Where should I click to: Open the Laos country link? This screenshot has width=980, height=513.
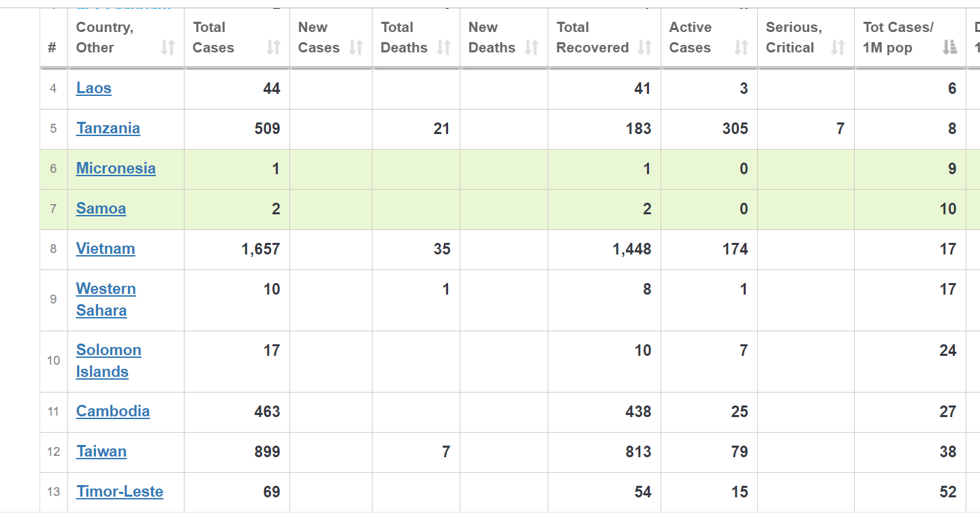pos(94,88)
